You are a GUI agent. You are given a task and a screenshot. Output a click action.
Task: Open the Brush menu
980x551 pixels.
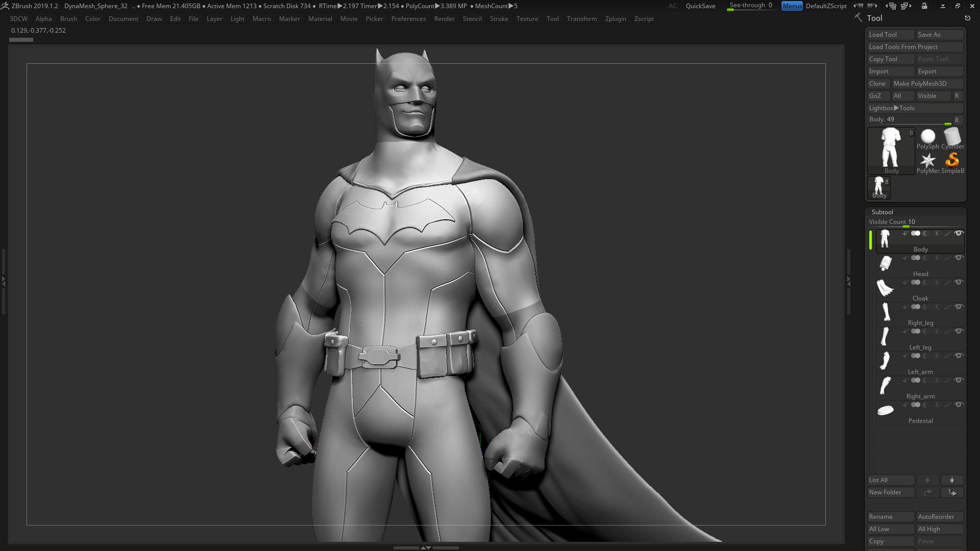[x=68, y=19]
